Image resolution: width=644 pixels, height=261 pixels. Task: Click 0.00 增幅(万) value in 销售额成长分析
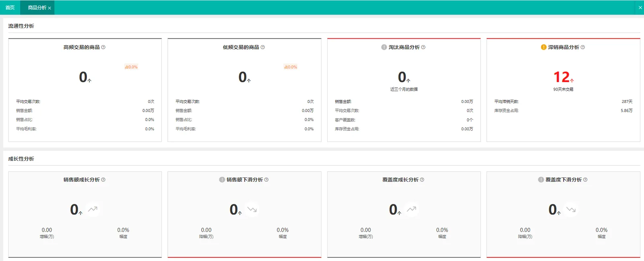pyautogui.click(x=47, y=230)
